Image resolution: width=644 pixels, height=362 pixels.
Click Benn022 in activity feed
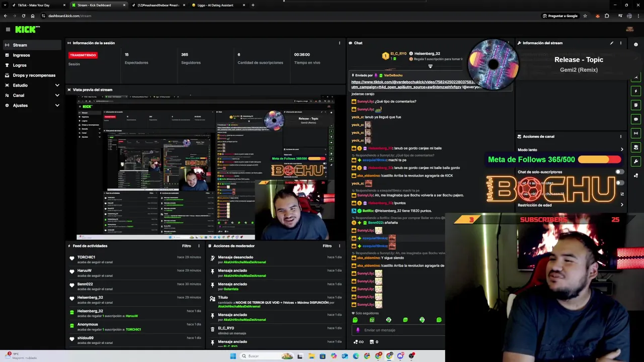(85, 284)
